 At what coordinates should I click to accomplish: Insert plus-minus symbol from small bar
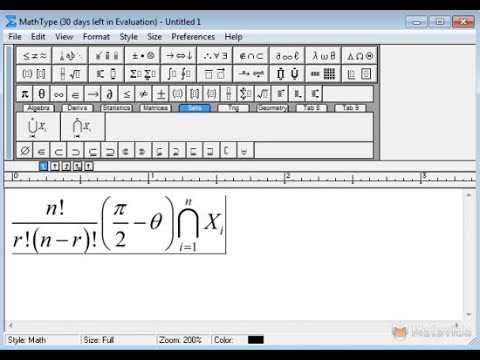(x=161, y=94)
